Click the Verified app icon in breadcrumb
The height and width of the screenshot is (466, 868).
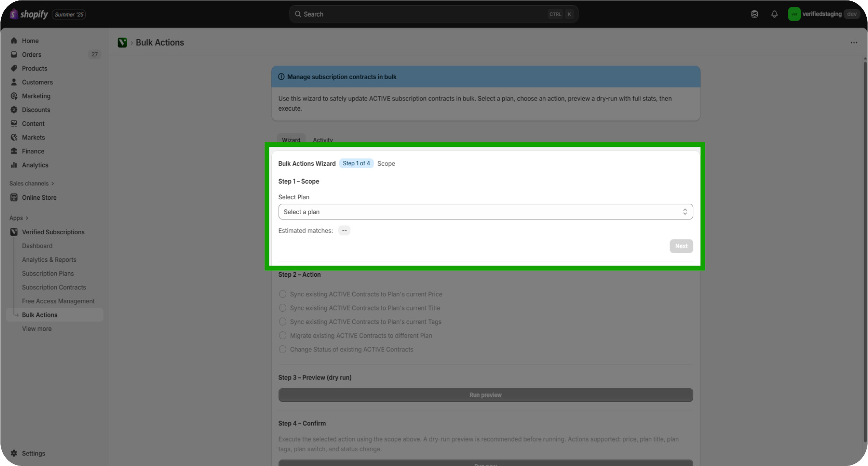click(122, 42)
